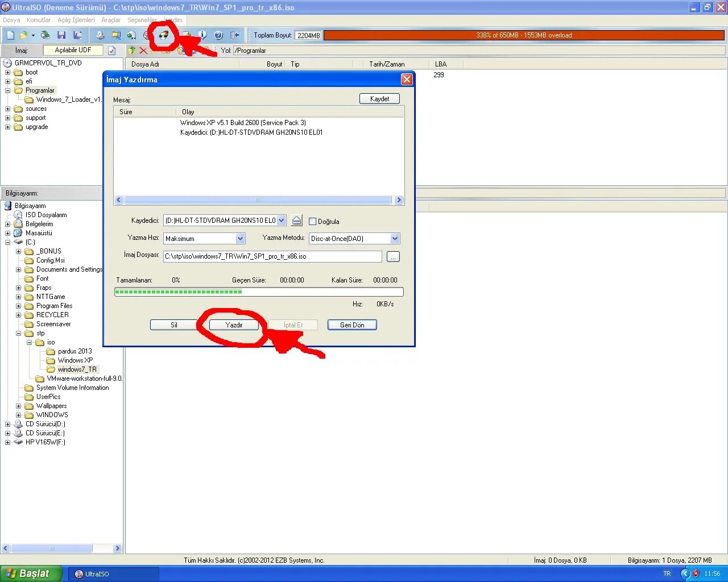Viewport: 728px width, 582px height.
Task: Open the info (i) toolbar icon
Action: (202, 35)
